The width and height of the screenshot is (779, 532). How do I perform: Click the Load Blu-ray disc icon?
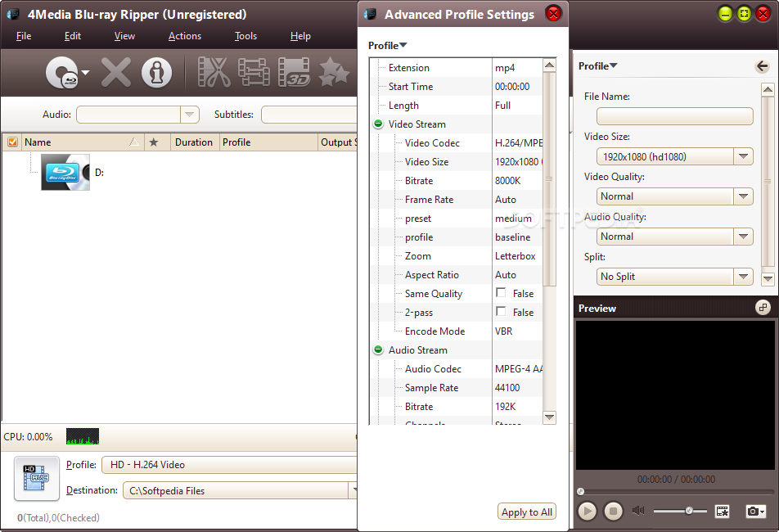(62, 73)
